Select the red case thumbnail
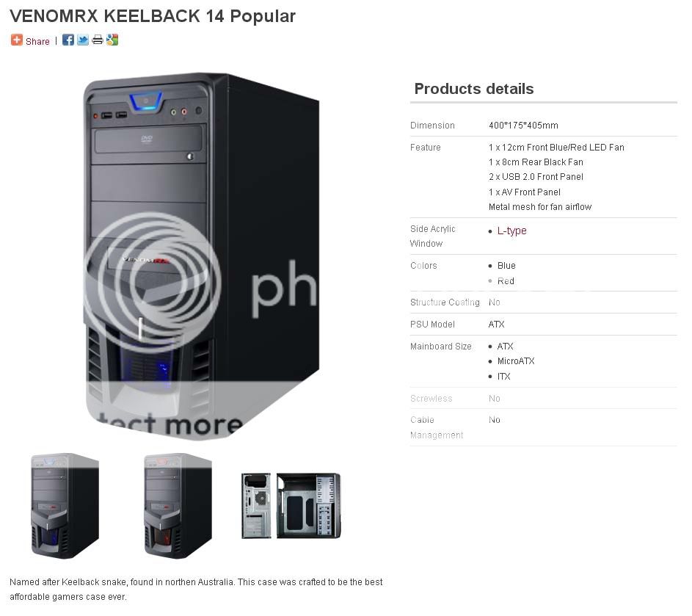Viewport: 692px width, 616px height. (178, 506)
